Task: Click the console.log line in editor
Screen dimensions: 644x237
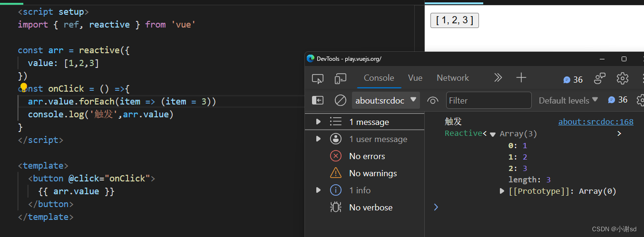Action: coord(100,114)
